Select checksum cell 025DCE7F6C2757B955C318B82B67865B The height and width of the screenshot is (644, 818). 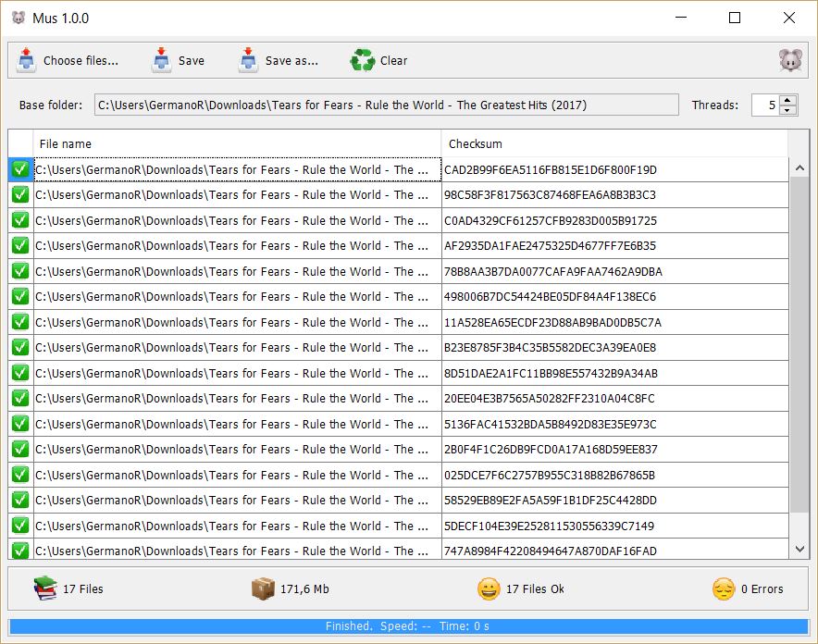(614, 475)
